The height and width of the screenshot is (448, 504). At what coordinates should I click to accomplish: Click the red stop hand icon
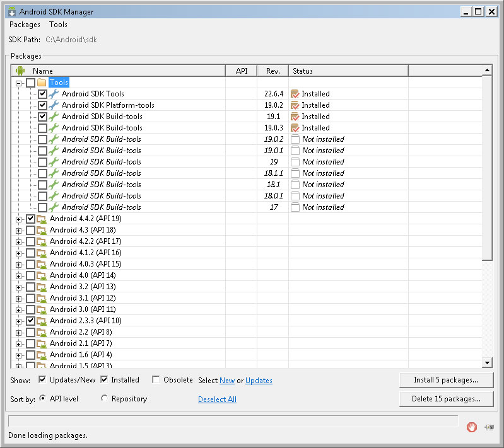click(x=471, y=427)
